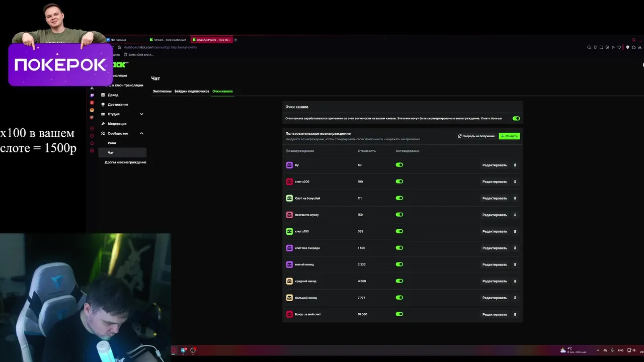Click the heart icon in browser toolbar
Viewport: 644px width, 362px height.
[x=619, y=47]
